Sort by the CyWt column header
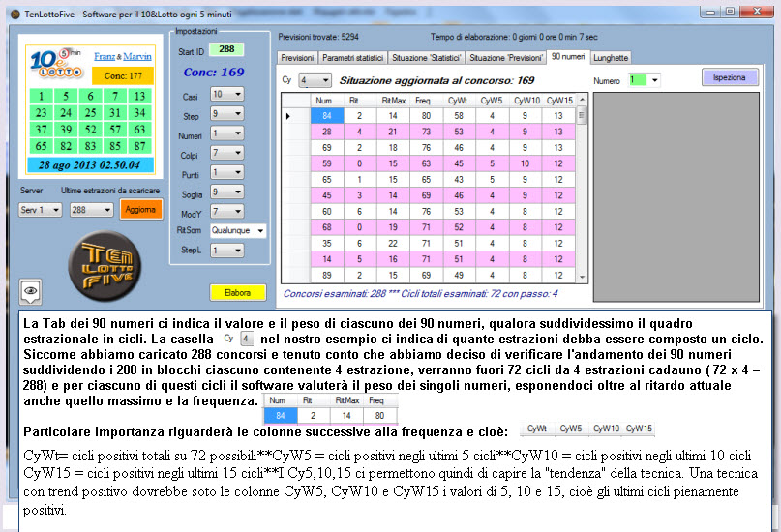 (459, 101)
